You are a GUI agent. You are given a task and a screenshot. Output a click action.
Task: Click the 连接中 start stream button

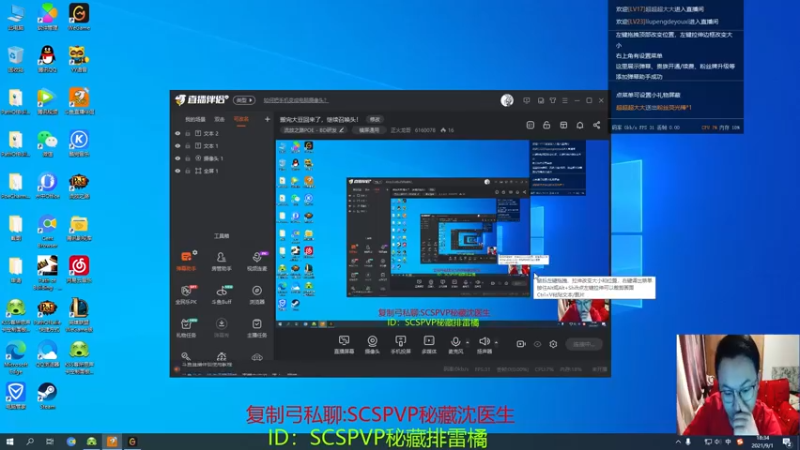tap(584, 344)
